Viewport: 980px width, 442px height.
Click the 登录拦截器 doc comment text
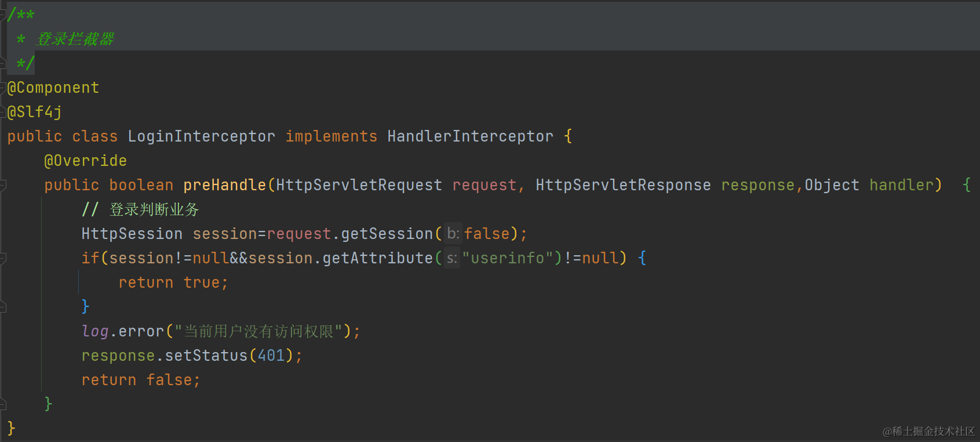click(x=75, y=39)
